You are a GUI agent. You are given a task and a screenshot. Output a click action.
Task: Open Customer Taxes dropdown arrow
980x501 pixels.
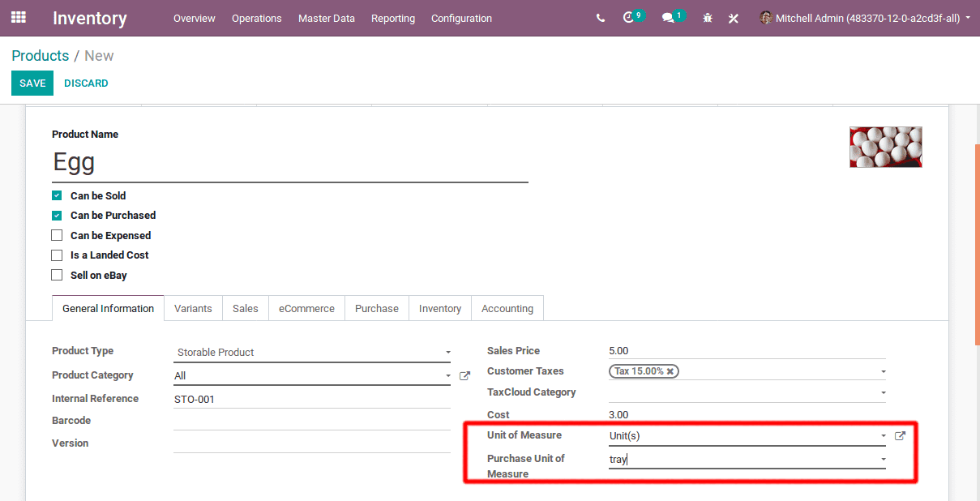point(883,372)
